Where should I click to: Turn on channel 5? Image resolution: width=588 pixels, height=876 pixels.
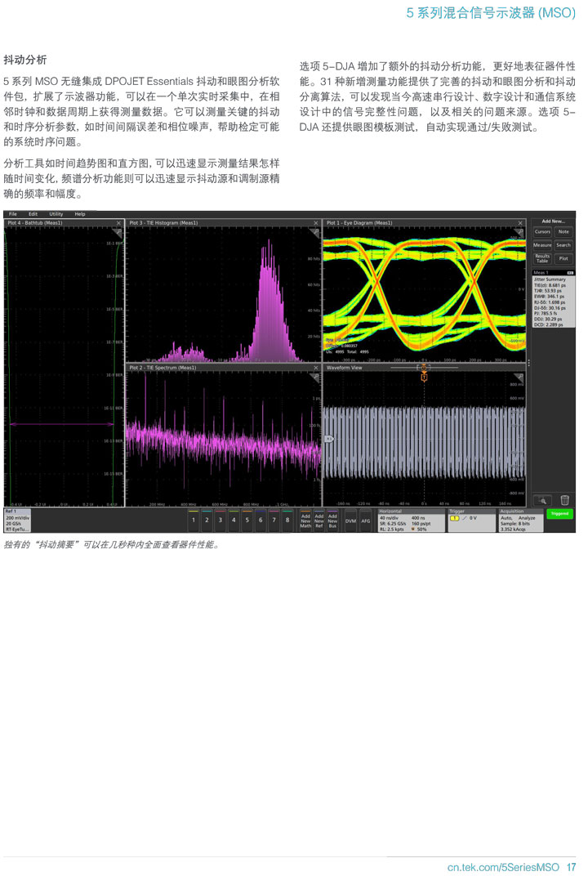pos(247,520)
